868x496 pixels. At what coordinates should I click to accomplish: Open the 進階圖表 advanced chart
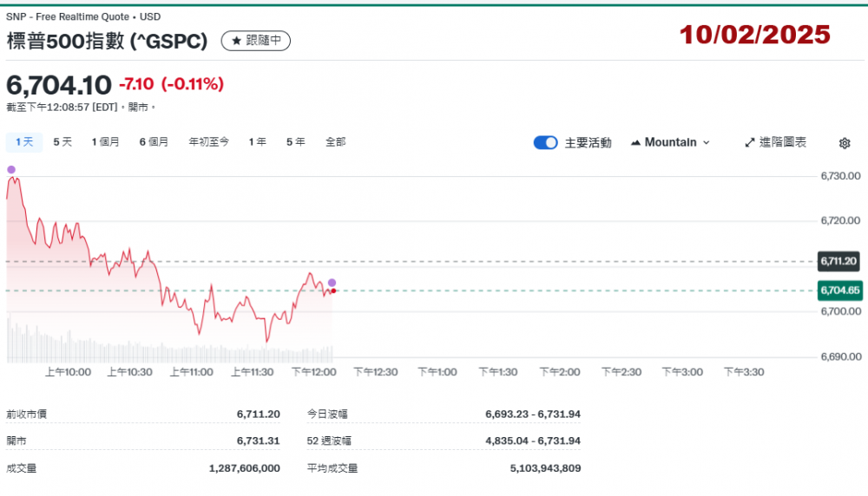[775, 142]
